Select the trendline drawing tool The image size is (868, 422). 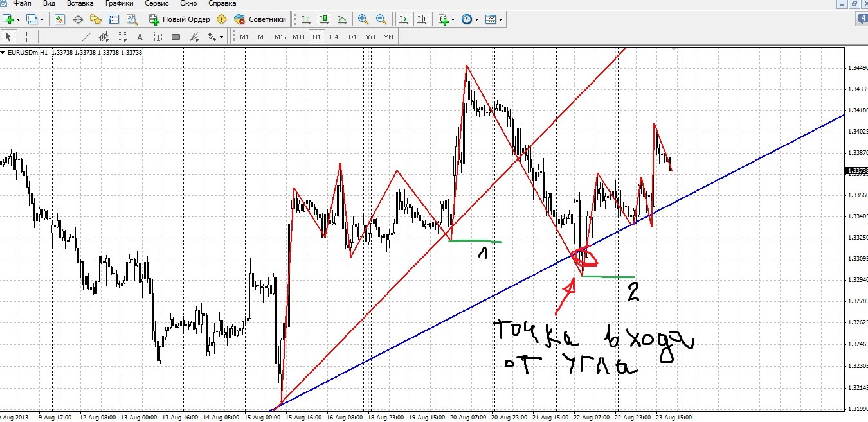click(x=86, y=37)
